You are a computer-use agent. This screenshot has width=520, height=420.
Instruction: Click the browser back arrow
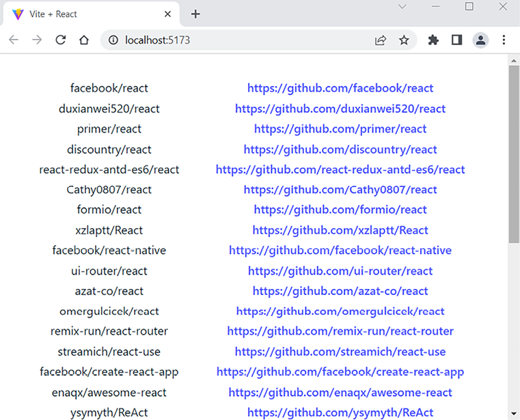pos(14,40)
